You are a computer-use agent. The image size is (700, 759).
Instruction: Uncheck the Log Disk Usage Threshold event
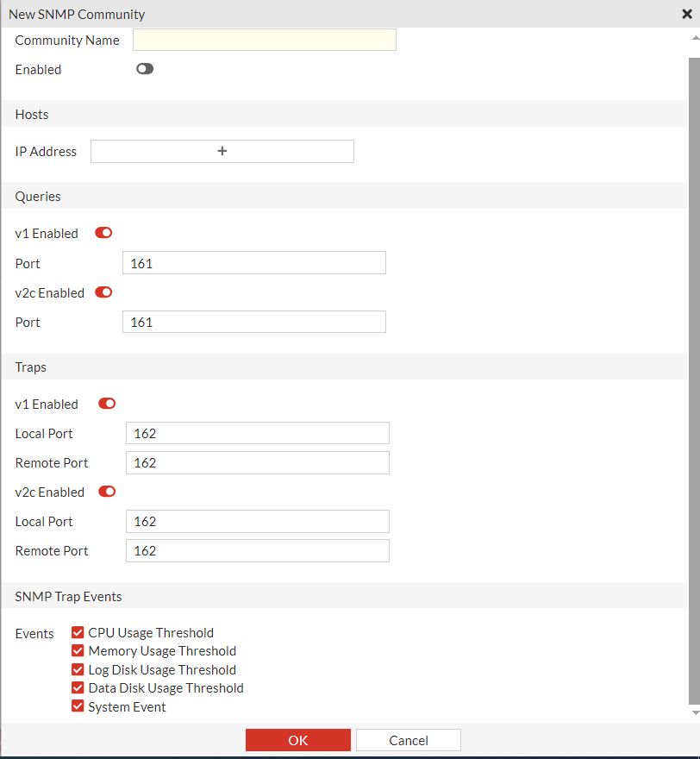[78, 668]
